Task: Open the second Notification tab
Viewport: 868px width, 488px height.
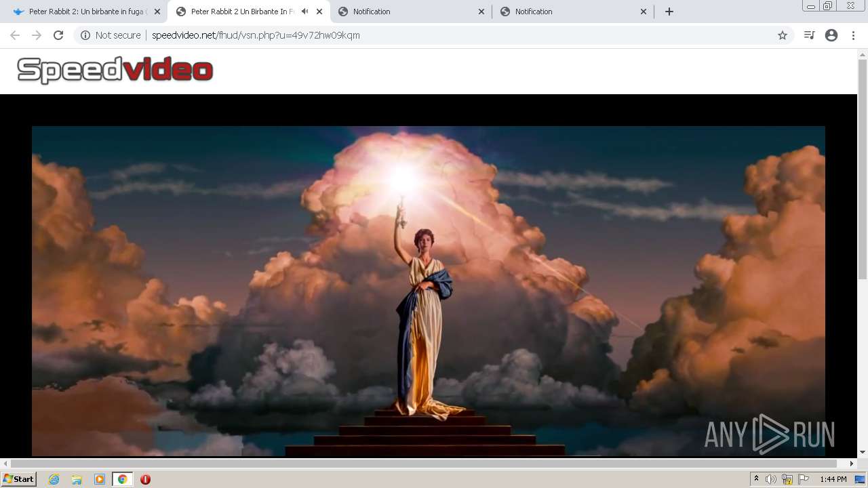Action: point(572,12)
